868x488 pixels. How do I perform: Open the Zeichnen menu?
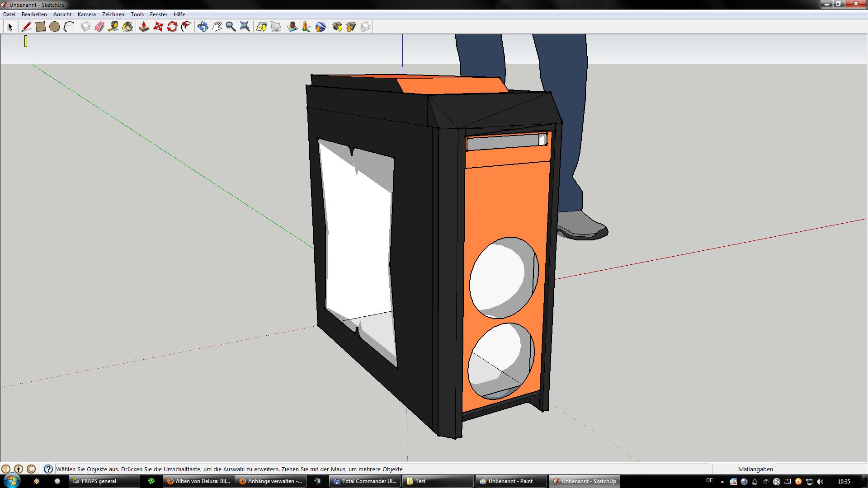pyautogui.click(x=113, y=14)
